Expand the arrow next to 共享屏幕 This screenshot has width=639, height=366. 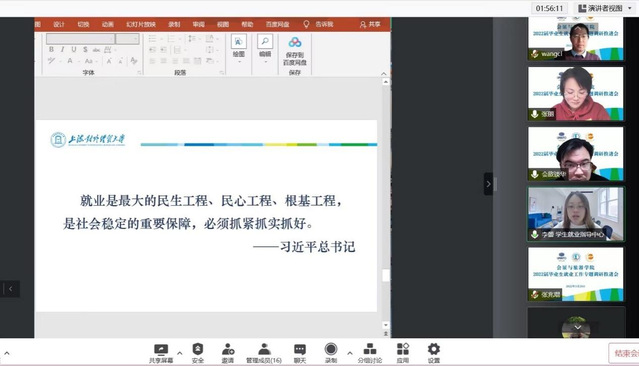pyautogui.click(x=179, y=353)
